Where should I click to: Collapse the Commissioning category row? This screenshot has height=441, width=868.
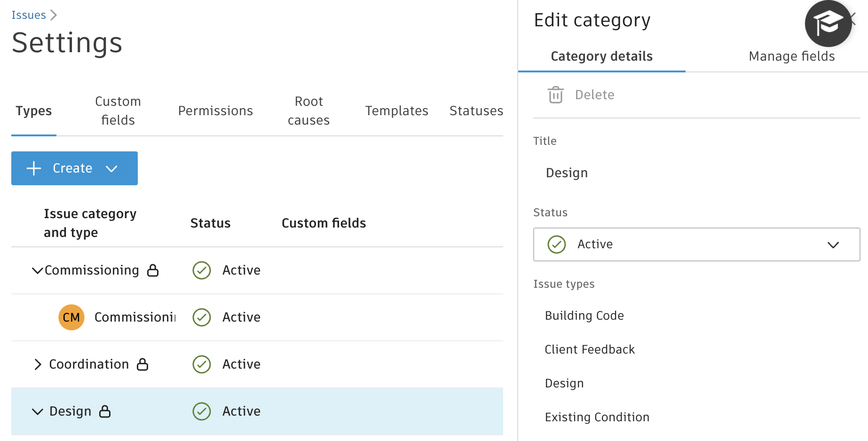click(37, 270)
